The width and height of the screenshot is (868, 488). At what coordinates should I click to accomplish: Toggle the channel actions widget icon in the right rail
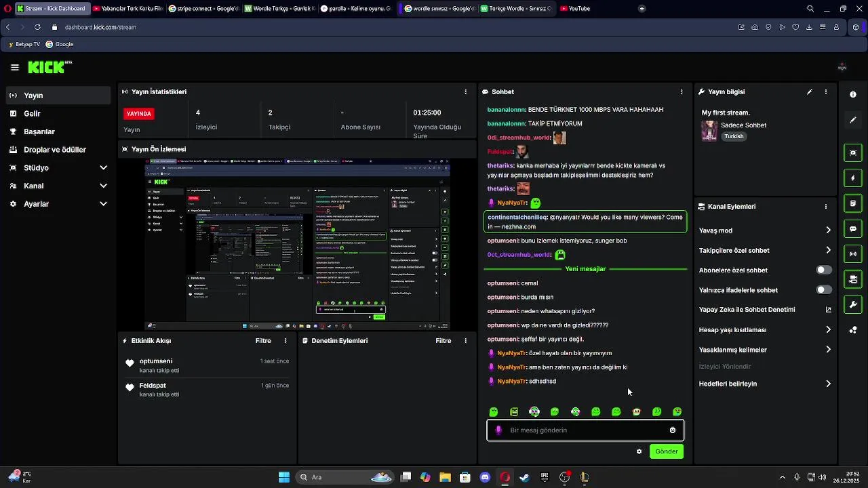click(x=853, y=279)
